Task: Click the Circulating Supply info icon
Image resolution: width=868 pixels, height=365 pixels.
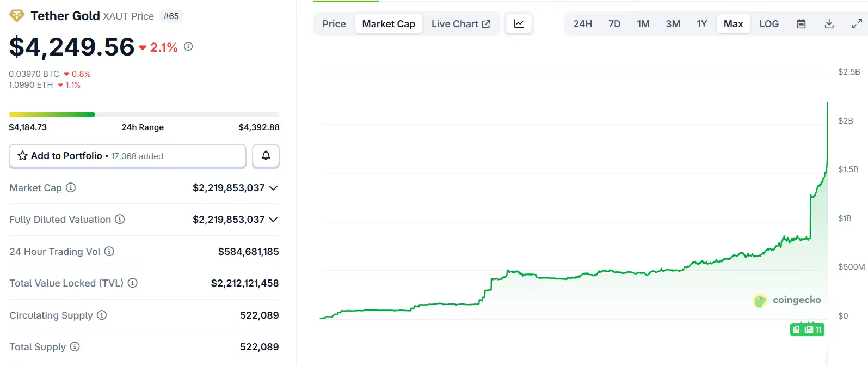Action: 102,315
